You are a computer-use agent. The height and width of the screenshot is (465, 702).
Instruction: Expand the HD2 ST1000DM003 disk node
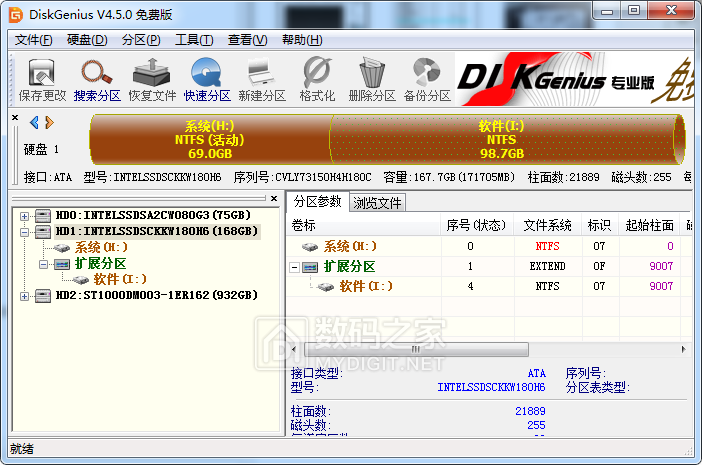pos(25,296)
